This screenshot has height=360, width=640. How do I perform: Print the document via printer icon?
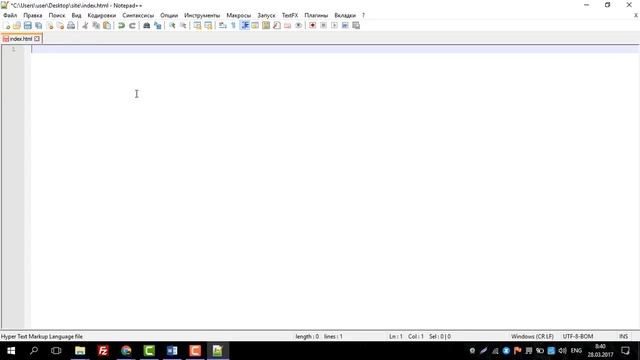pyautogui.click(x=71, y=25)
